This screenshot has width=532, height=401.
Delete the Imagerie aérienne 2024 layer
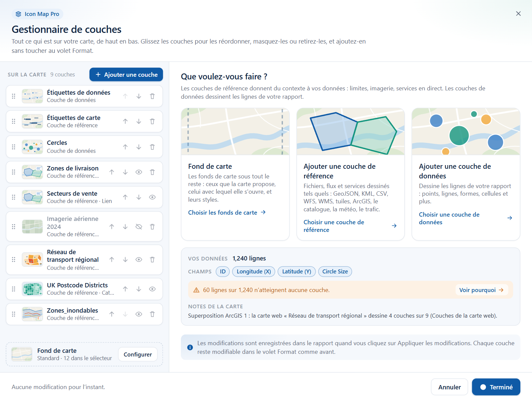tap(152, 227)
